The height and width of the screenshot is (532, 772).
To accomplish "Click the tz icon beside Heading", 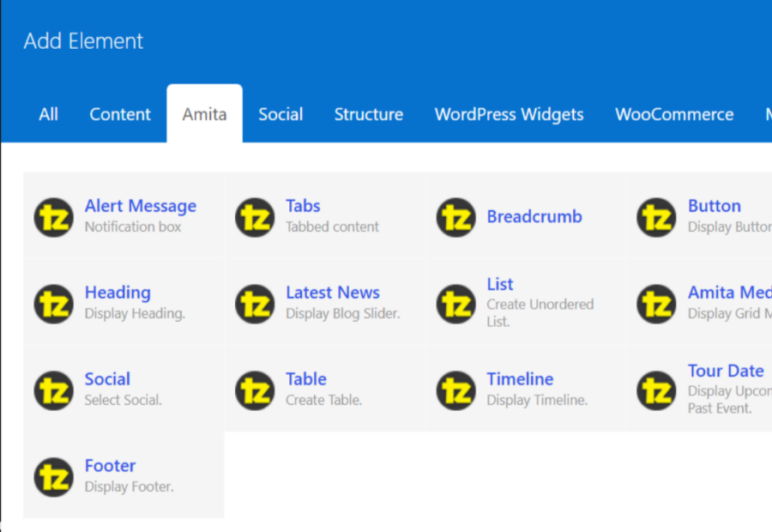I will [x=54, y=304].
